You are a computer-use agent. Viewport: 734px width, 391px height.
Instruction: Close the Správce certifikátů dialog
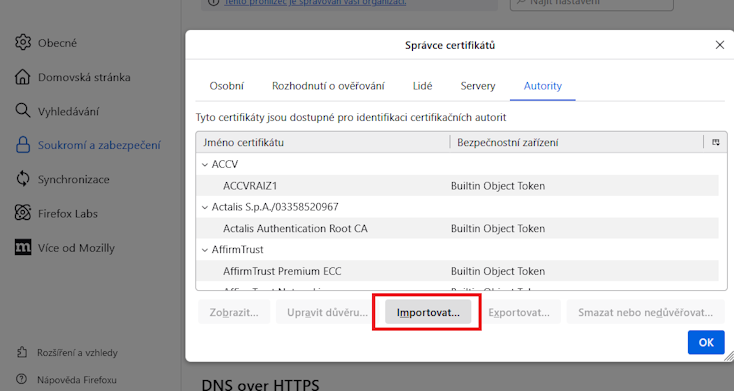(x=719, y=45)
